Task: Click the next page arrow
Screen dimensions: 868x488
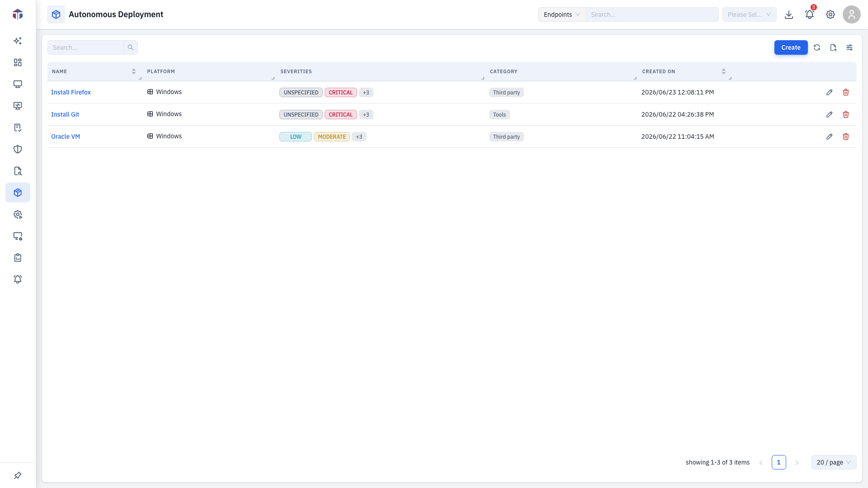Action: pos(797,462)
